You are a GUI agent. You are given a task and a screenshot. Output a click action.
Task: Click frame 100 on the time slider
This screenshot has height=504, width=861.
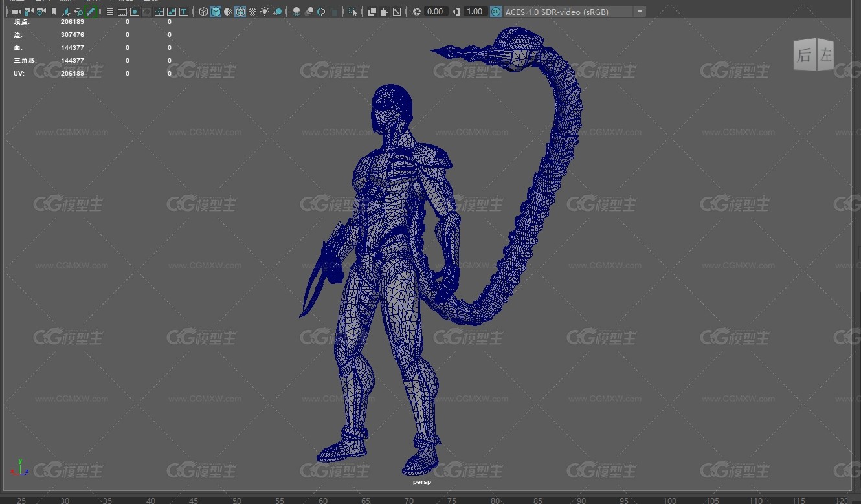click(x=669, y=500)
